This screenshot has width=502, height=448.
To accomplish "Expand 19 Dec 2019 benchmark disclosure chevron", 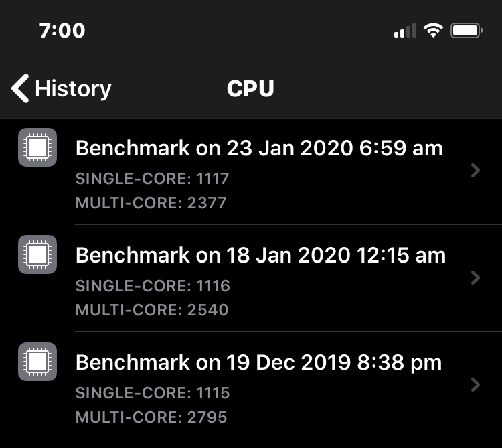I will (475, 384).
